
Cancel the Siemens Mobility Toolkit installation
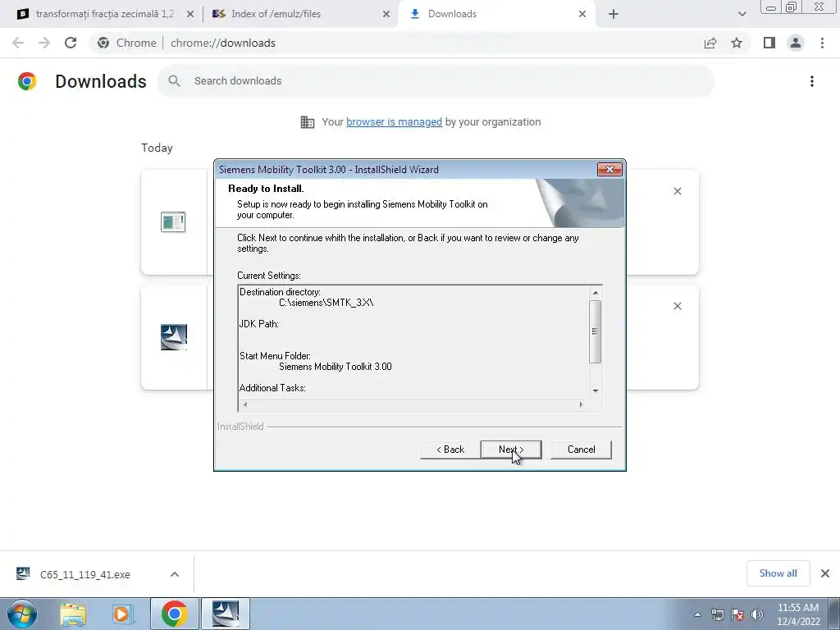(x=581, y=450)
